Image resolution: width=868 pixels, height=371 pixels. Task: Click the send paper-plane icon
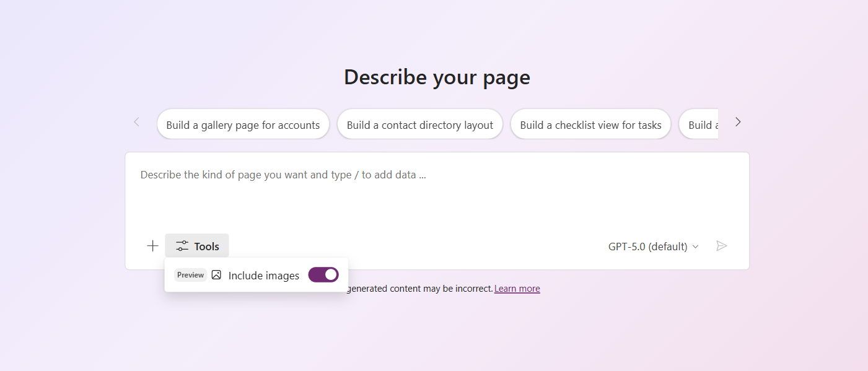tap(721, 246)
